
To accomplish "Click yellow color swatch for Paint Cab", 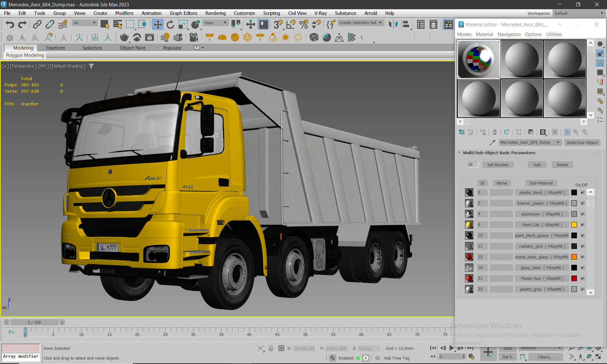I will 574,225.
